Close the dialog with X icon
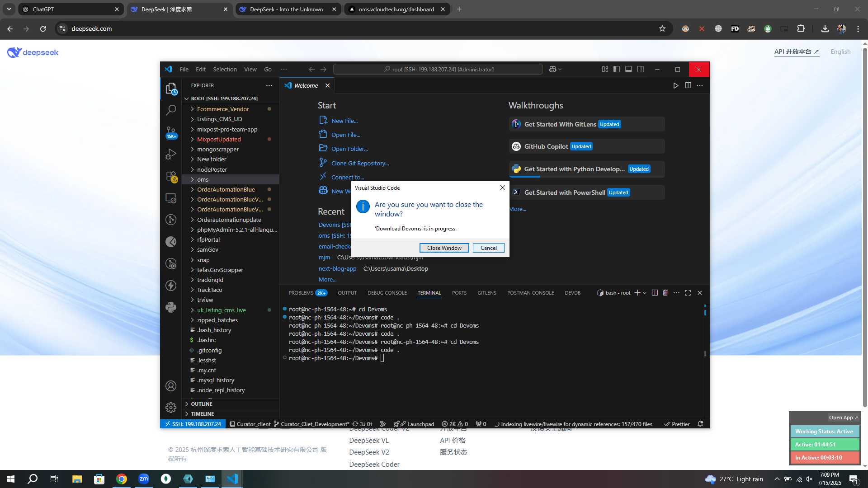The image size is (868, 488). 502,188
